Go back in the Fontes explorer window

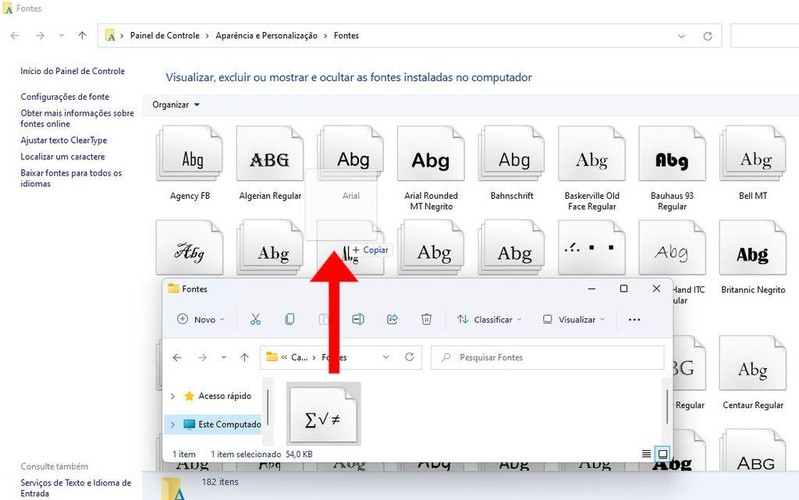click(x=177, y=357)
